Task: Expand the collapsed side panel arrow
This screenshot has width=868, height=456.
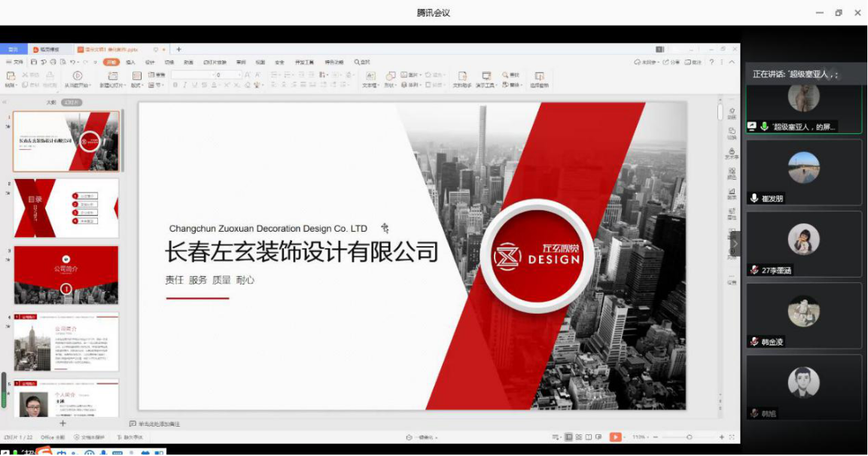Action: (x=736, y=244)
